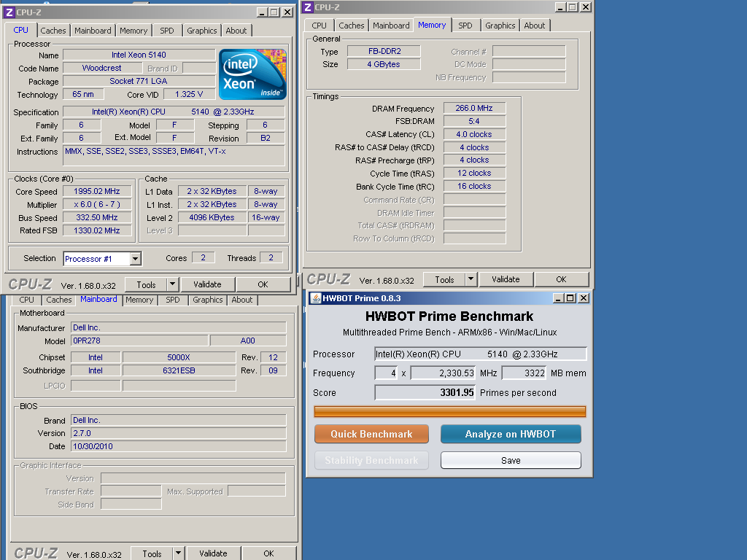The image size is (747, 560).
Task: Click the FSB:DRAM ratio 5:4 value
Action: (474, 121)
